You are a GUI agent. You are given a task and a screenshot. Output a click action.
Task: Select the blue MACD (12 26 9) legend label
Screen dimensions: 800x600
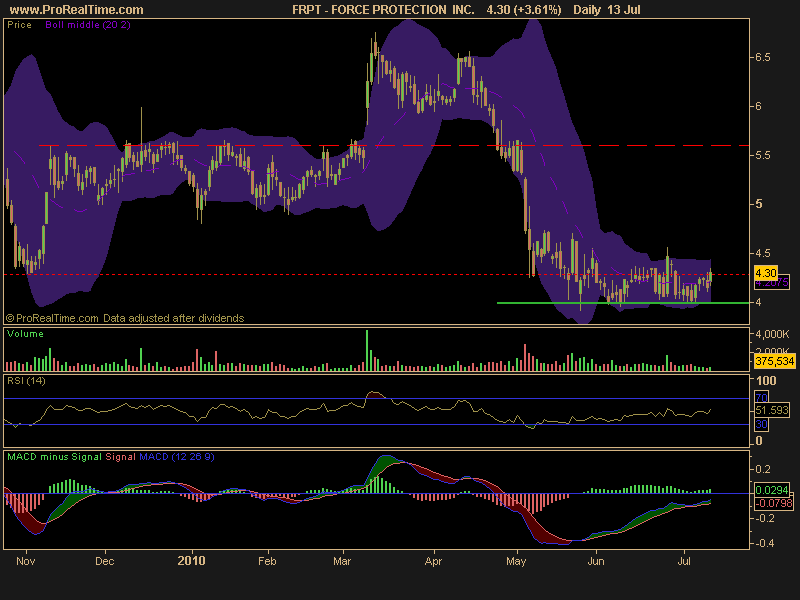click(x=177, y=457)
